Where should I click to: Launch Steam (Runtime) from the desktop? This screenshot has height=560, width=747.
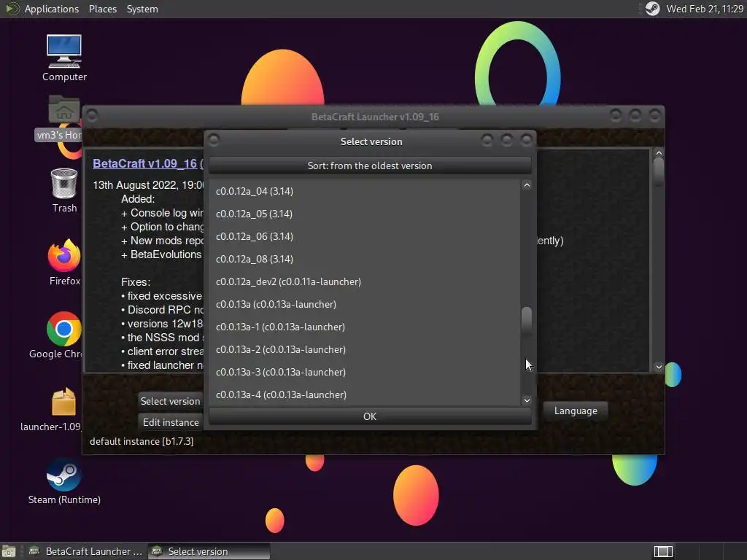(x=64, y=481)
